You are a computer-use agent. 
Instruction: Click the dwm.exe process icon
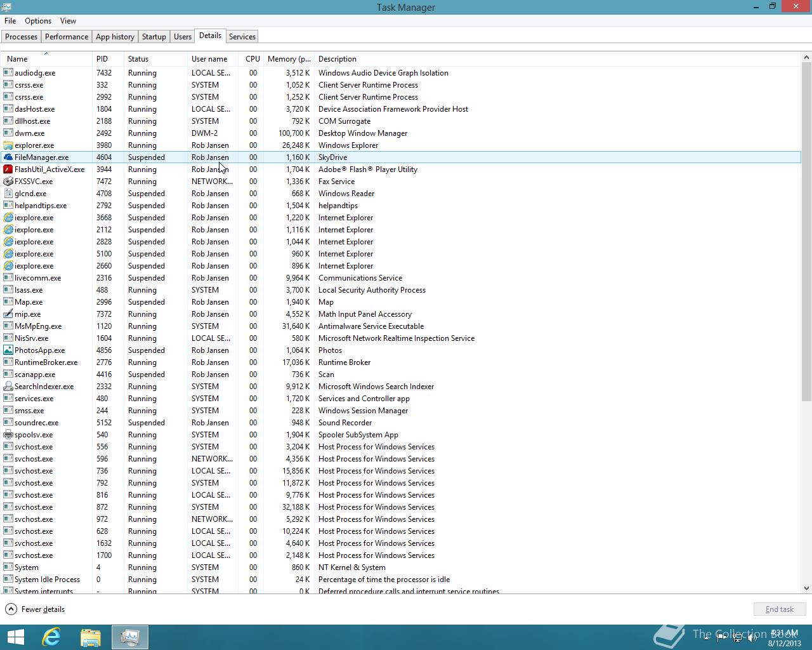[x=8, y=133]
